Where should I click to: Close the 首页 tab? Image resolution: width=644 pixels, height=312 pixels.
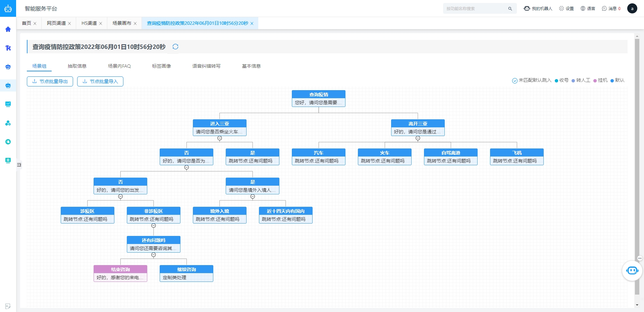tap(35, 23)
